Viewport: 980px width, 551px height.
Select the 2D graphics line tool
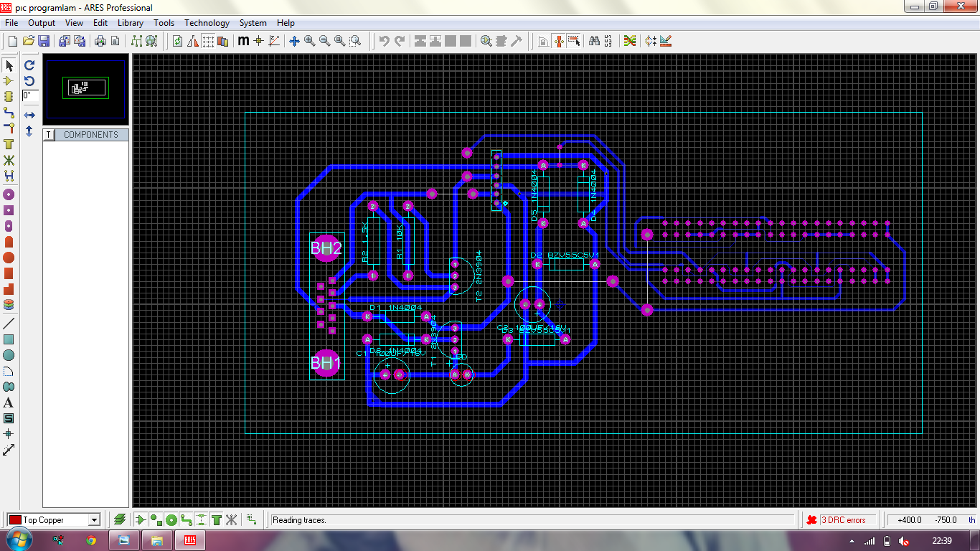9,324
